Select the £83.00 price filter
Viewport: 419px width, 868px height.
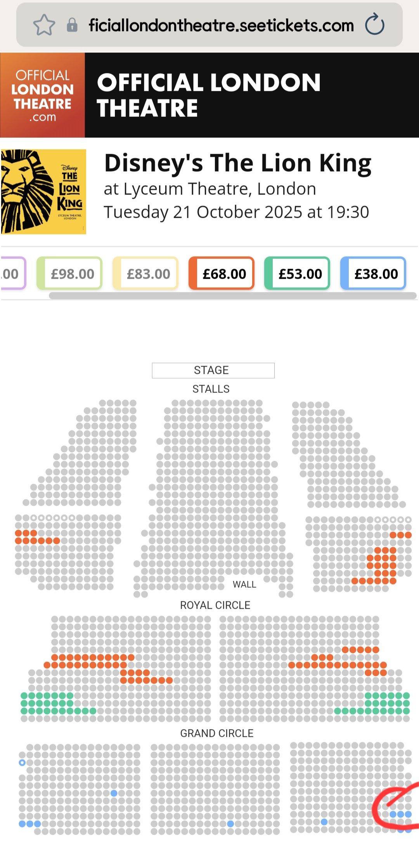click(x=149, y=274)
